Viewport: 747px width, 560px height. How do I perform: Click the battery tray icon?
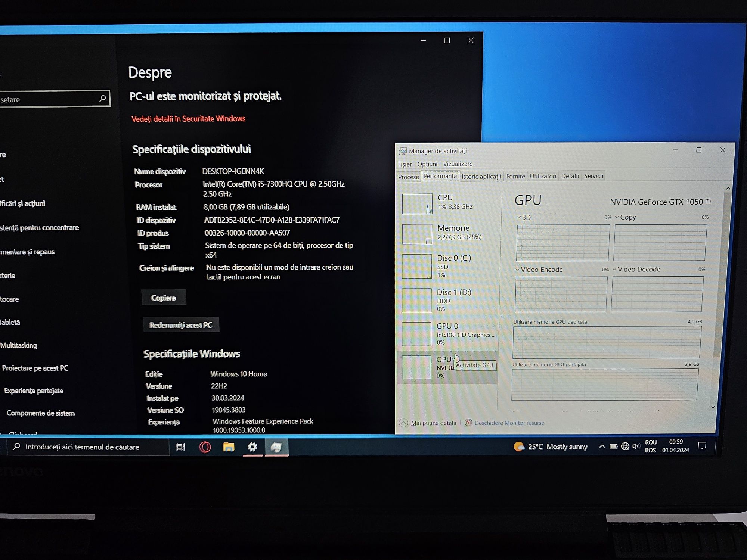pos(613,446)
